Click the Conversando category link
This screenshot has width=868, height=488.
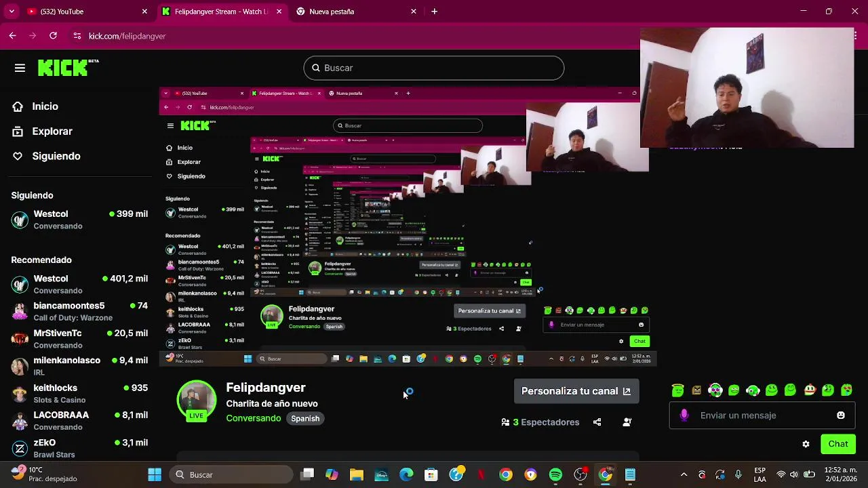(x=254, y=418)
